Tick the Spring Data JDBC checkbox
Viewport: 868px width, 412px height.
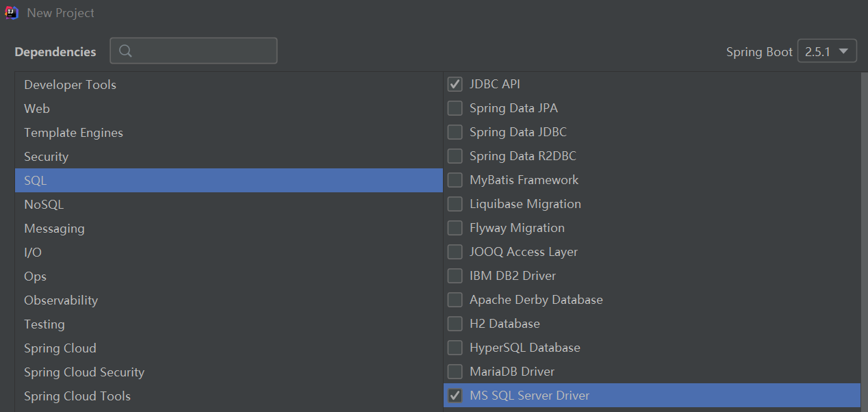coord(455,132)
